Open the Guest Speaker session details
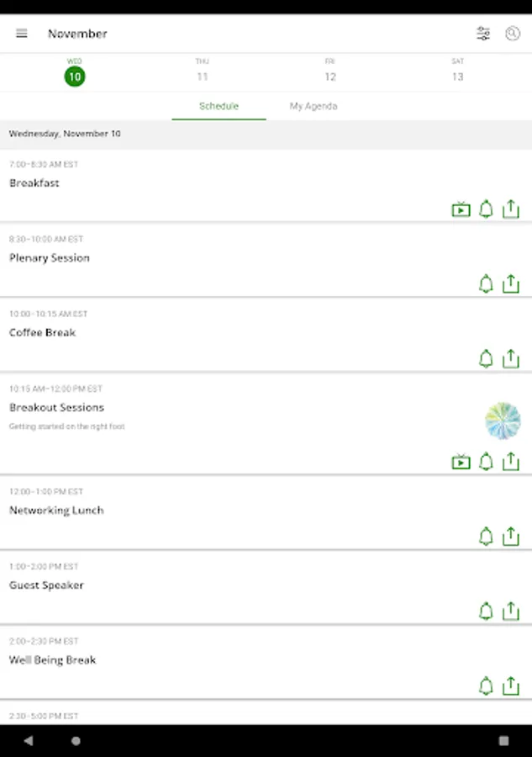The height and width of the screenshot is (757, 532). (x=47, y=585)
